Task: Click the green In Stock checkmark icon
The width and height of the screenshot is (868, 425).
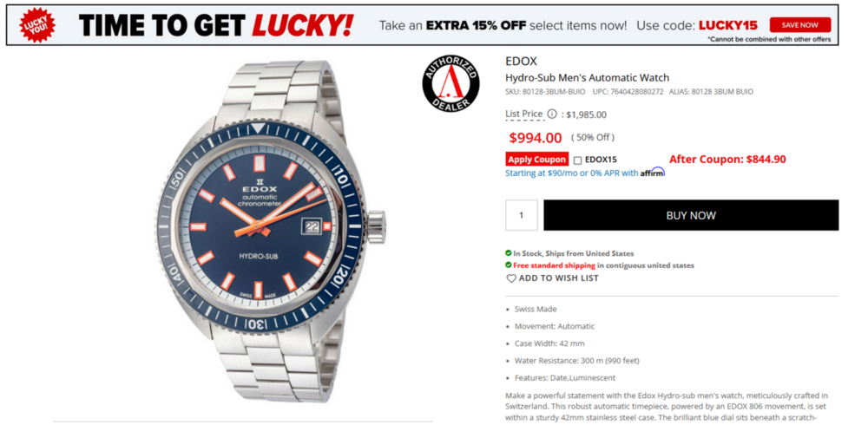Action: click(x=508, y=253)
